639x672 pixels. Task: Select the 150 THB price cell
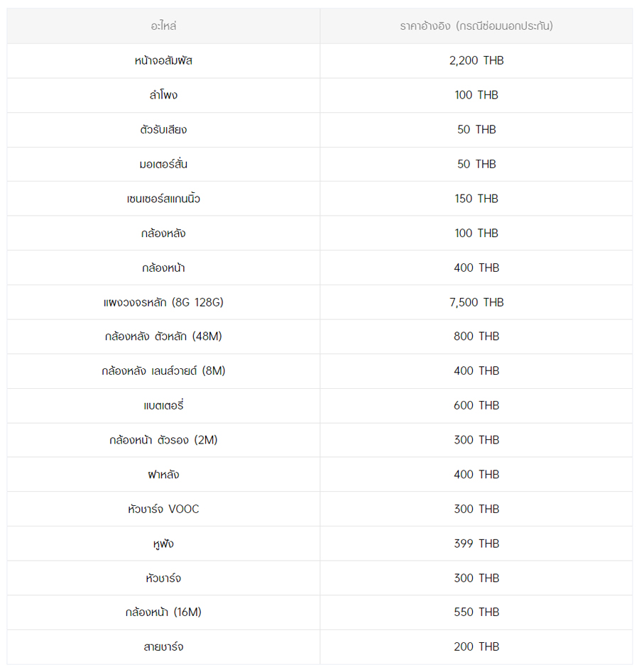476,199
